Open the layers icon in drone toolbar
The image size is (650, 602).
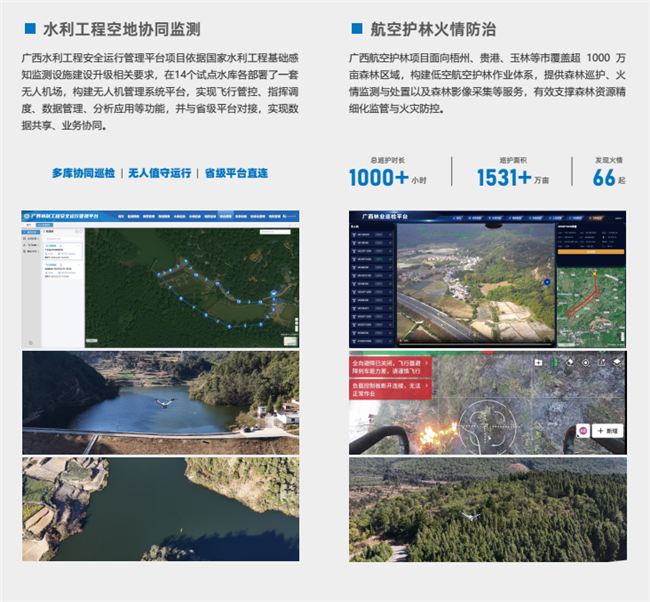617,362
